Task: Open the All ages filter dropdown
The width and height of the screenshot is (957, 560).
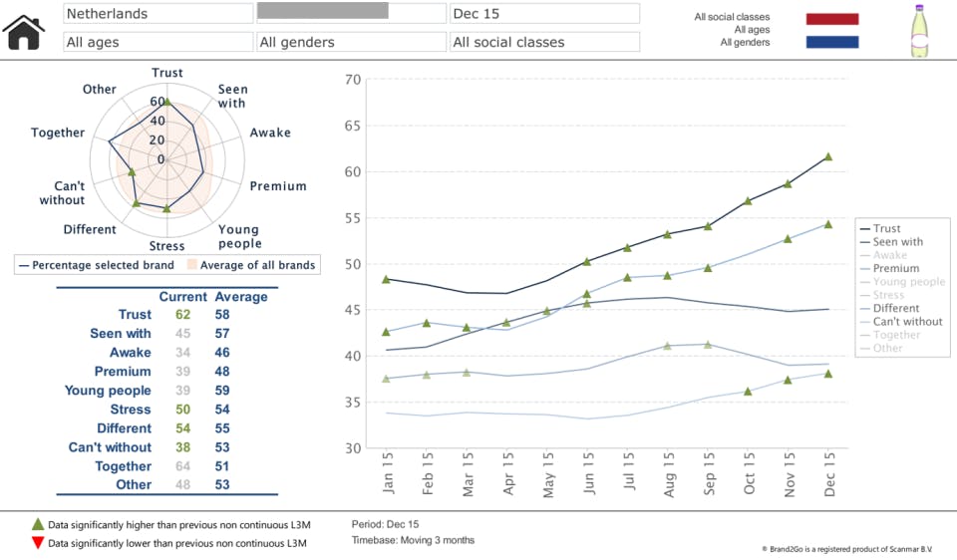Action: pyautogui.click(x=159, y=42)
